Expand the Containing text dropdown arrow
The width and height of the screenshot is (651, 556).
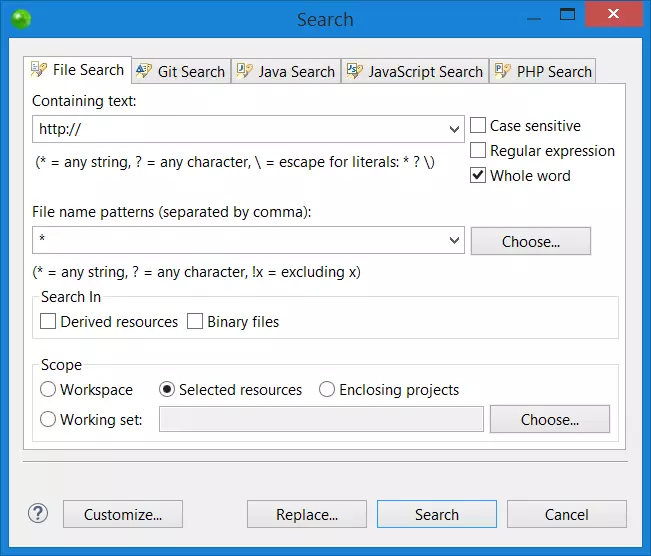(454, 129)
